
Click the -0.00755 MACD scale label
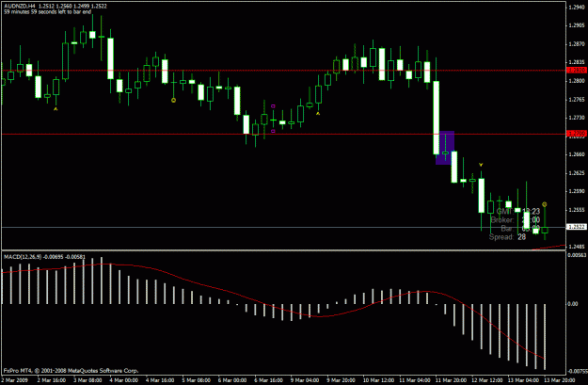coord(577,372)
